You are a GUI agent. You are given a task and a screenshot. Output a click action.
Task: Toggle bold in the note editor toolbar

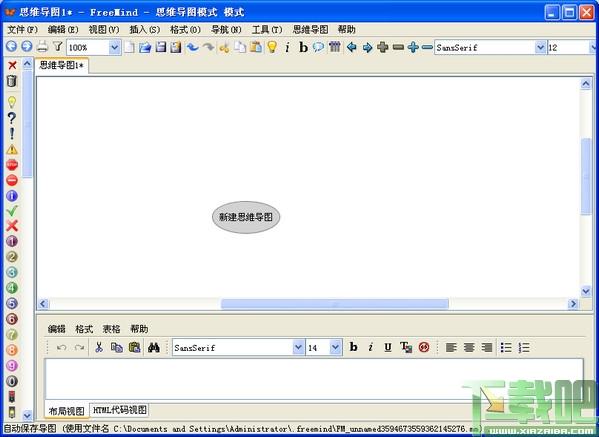click(x=353, y=347)
